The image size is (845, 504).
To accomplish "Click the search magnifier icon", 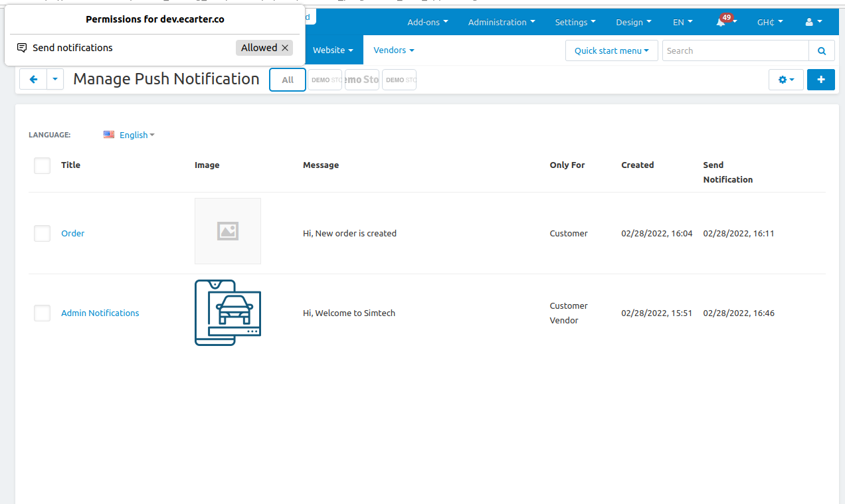I will point(822,50).
